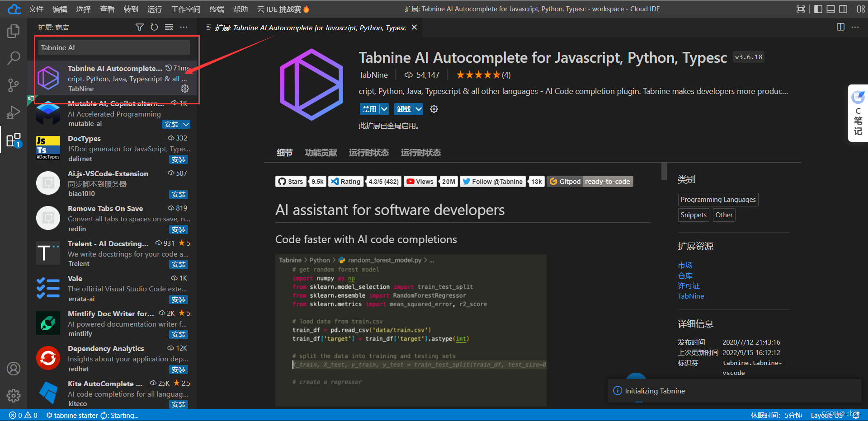Viewport: 868px width, 421px height.
Task: Open the Explorer files icon
Action: pos(14,31)
